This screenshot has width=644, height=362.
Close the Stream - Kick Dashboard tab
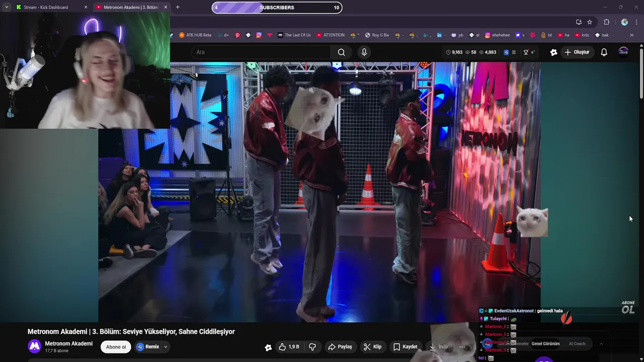[86, 8]
